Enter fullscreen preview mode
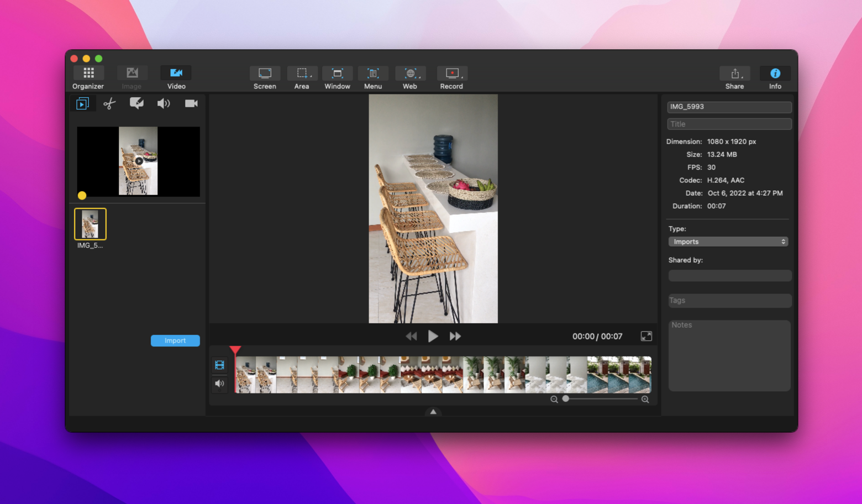Image resolution: width=862 pixels, height=504 pixels. pyautogui.click(x=646, y=336)
